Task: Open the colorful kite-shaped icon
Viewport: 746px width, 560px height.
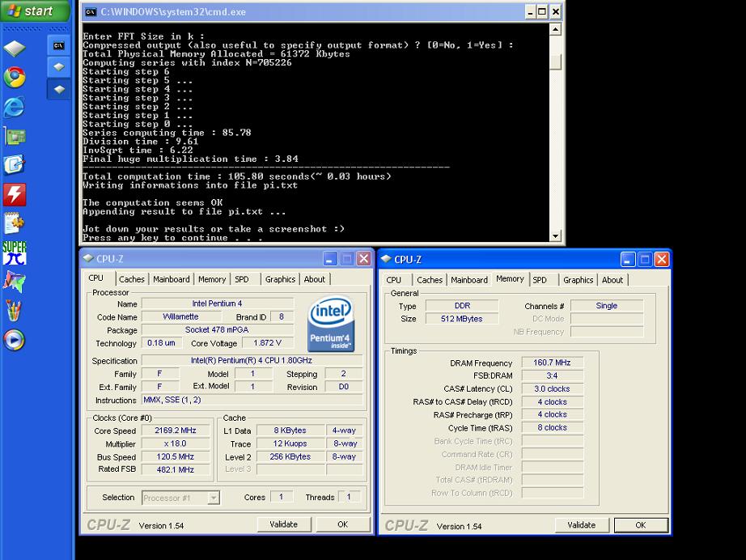Action: 15,282
